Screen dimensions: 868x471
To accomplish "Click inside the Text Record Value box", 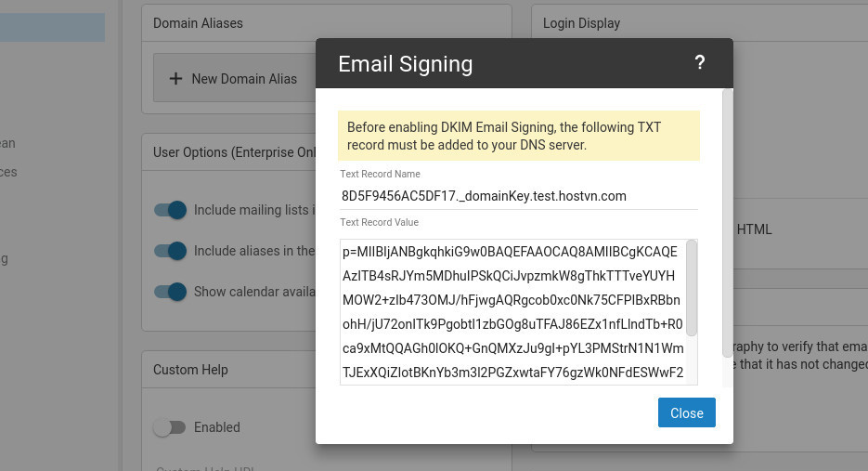I will pyautogui.click(x=512, y=312).
